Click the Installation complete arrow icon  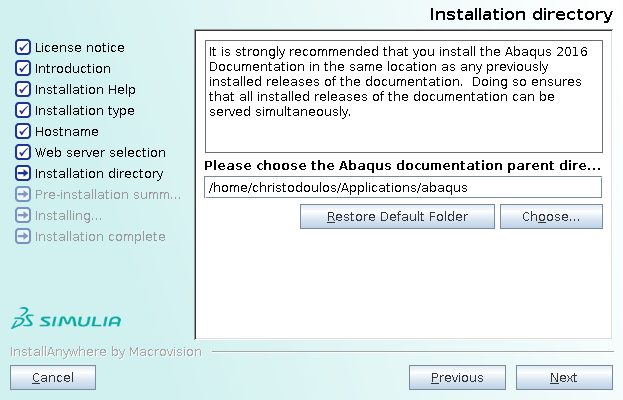23,236
